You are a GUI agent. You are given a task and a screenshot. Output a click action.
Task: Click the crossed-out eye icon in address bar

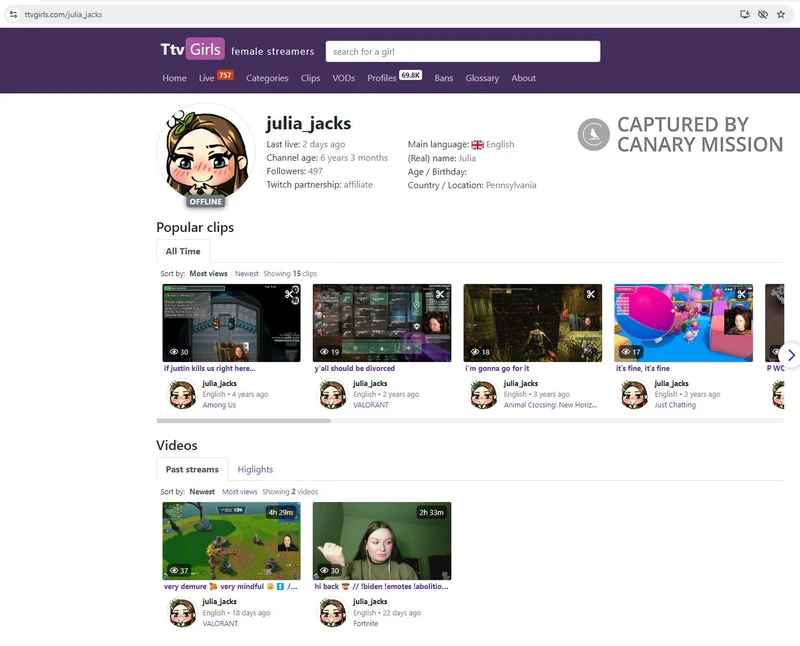pos(762,14)
